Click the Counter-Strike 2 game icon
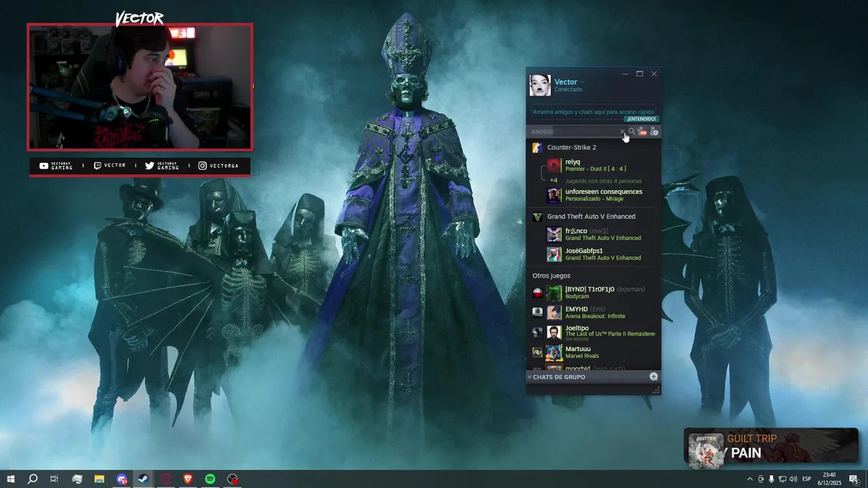This screenshot has height=488, width=868. click(x=536, y=147)
